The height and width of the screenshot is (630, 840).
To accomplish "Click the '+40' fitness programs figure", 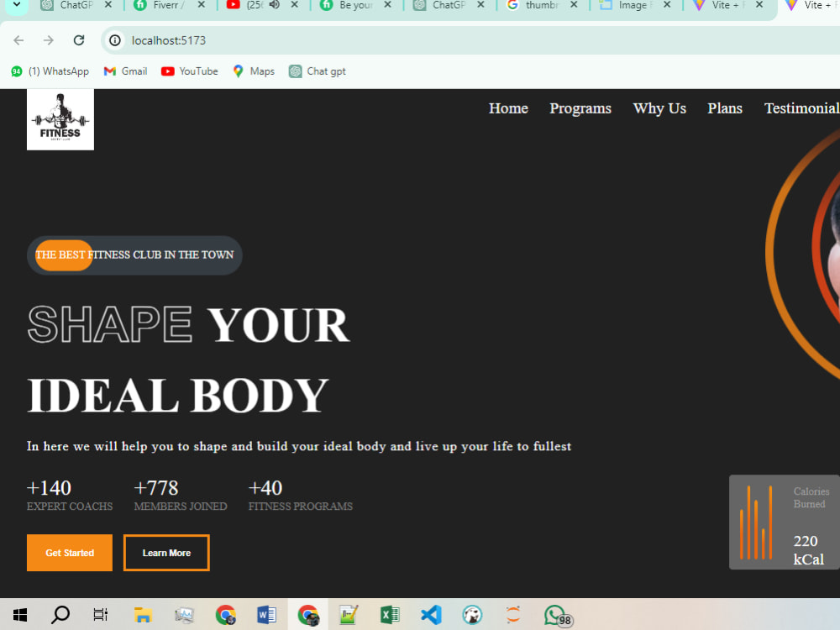I will point(265,488).
